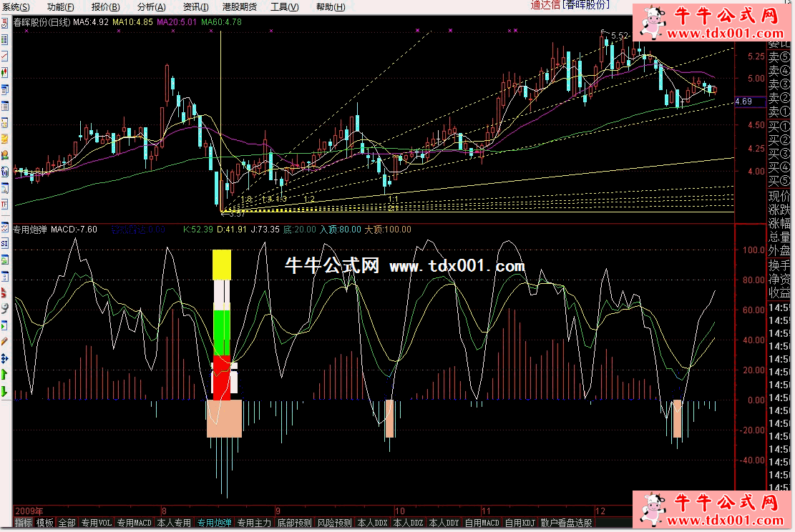Select the 底部预测 indicator tab
This screenshot has width=795, height=532.
point(295,523)
